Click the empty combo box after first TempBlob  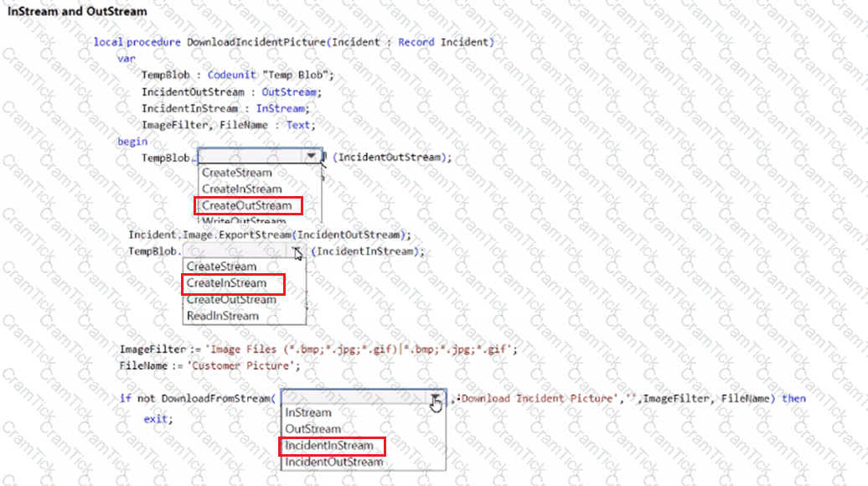[250, 157]
